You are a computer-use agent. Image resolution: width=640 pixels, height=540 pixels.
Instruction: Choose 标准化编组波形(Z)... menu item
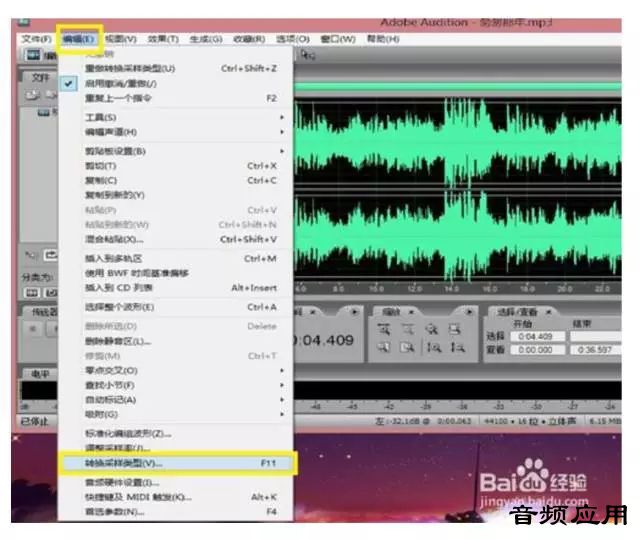pyautogui.click(x=176, y=433)
